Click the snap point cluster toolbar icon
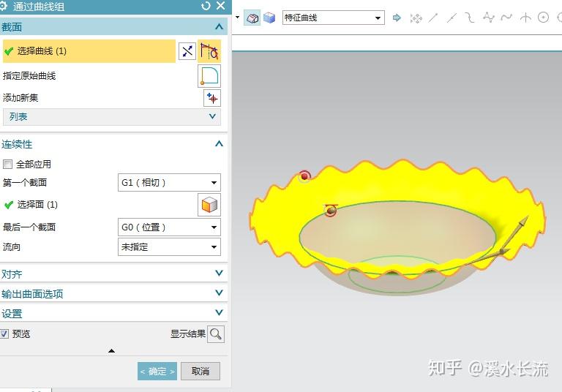 pos(416,18)
